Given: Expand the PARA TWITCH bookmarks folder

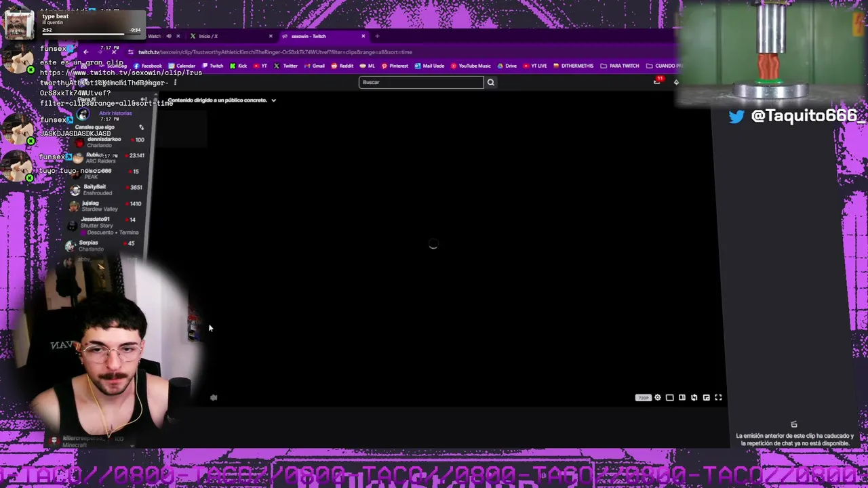Looking at the screenshot, I should pos(620,66).
